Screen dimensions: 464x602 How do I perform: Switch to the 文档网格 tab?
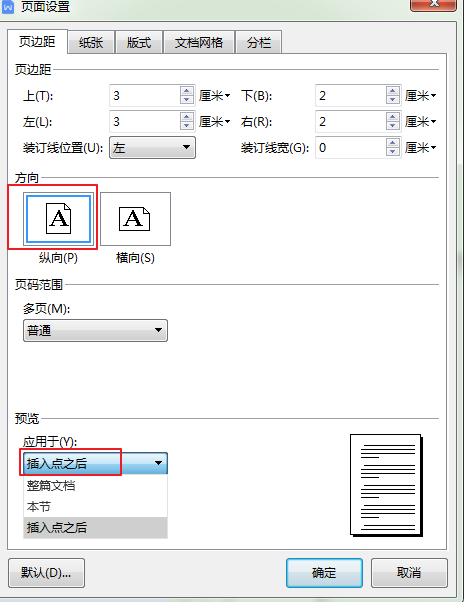199,42
